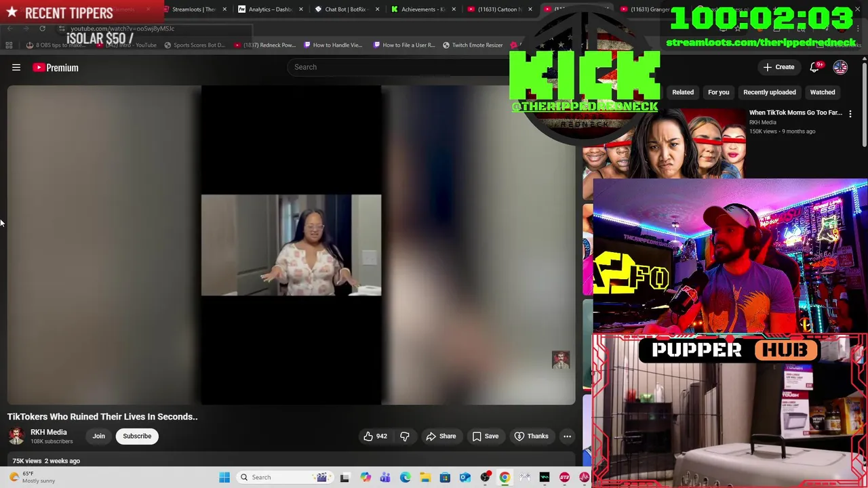The image size is (868, 488).
Task: Open the Windows Start menu
Action: click(x=224, y=477)
